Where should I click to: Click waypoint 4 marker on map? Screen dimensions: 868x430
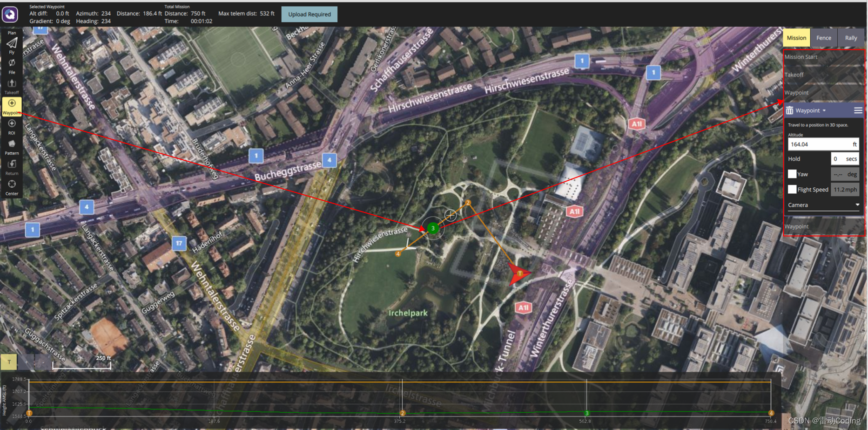[x=398, y=254]
